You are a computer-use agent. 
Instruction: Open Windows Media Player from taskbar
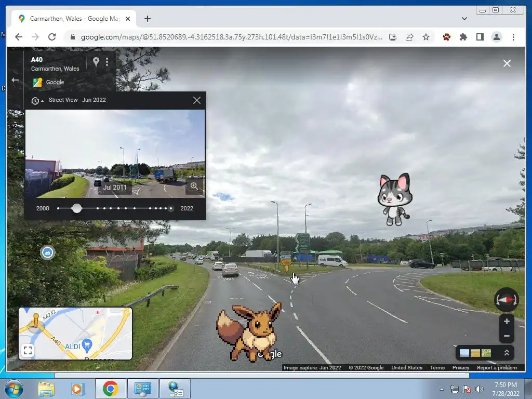pyautogui.click(x=77, y=389)
